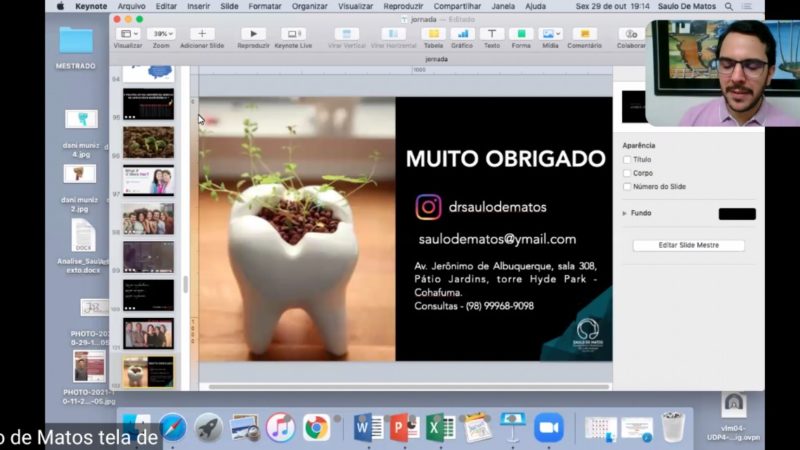Screen dimensions: 800x450
Task: Click the Keynote Live toolbar icon
Action: tap(293, 34)
